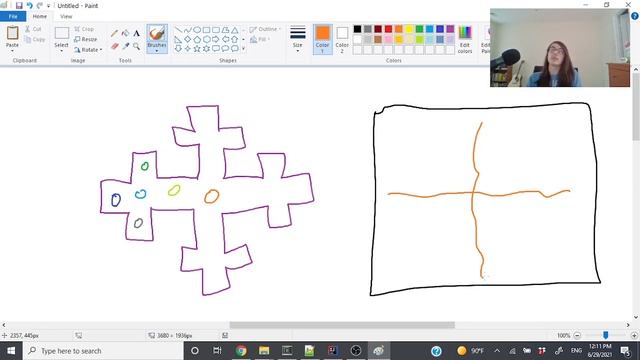Open Task View in the taskbar
Screen dimensions: 640x360
click(218, 351)
